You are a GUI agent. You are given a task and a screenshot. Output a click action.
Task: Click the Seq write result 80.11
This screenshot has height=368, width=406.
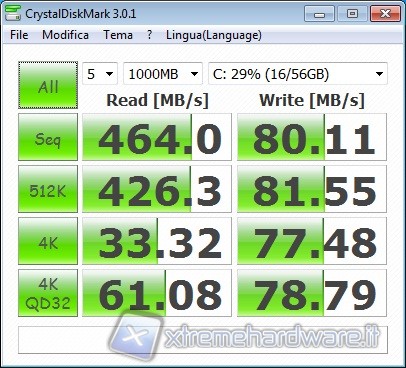click(x=312, y=137)
